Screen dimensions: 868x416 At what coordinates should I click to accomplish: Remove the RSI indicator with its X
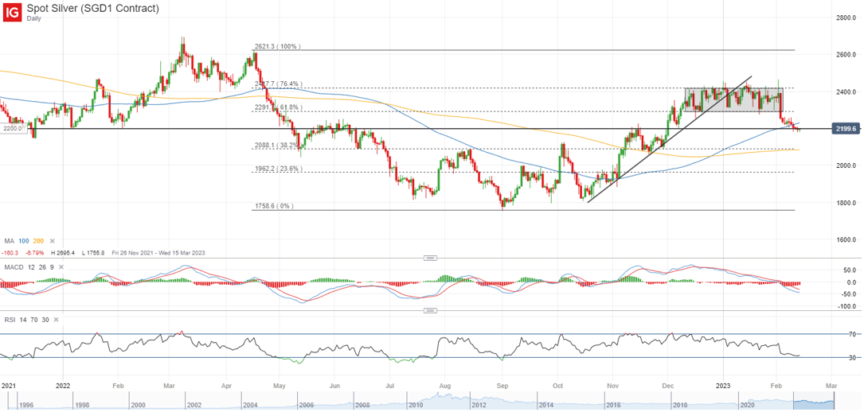pos(56,319)
